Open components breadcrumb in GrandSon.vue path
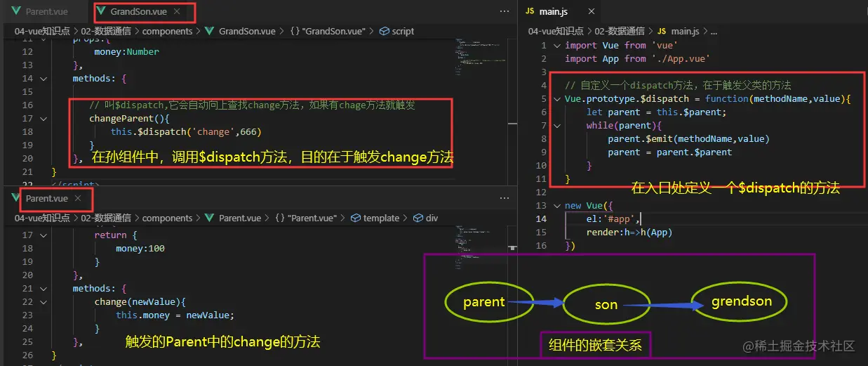The width and height of the screenshot is (868, 366). [x=167, y=31]
